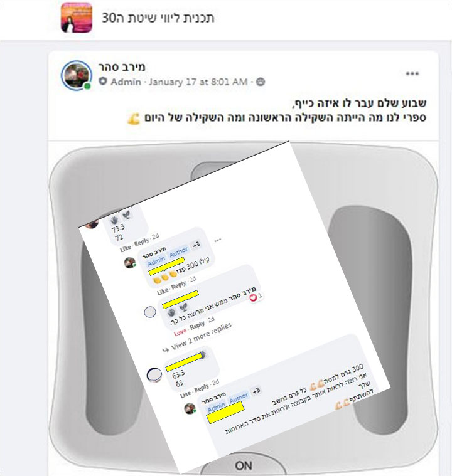Open מירב סהר post author profile picture
Screen dimensions: 452x476
coord(77,75)
